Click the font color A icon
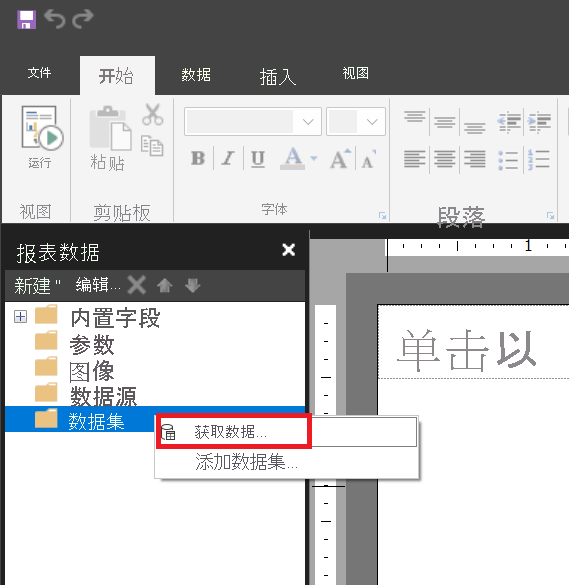Viewport: 569px width, 585px height. click(293, 158)
